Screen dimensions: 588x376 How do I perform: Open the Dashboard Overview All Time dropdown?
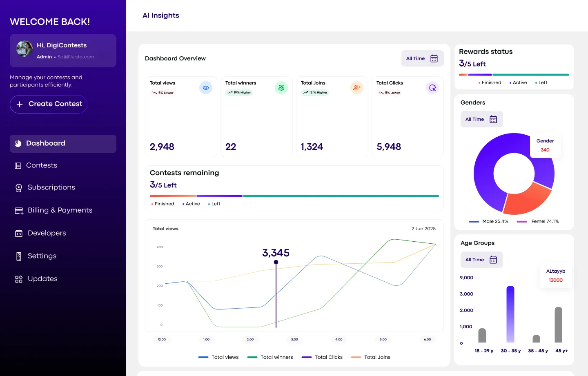tap(422, 59)
